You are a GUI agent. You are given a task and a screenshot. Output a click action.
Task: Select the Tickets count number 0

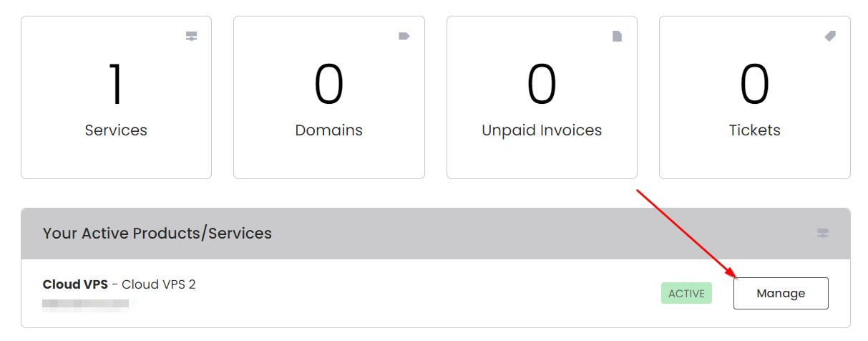coord(755,85)
